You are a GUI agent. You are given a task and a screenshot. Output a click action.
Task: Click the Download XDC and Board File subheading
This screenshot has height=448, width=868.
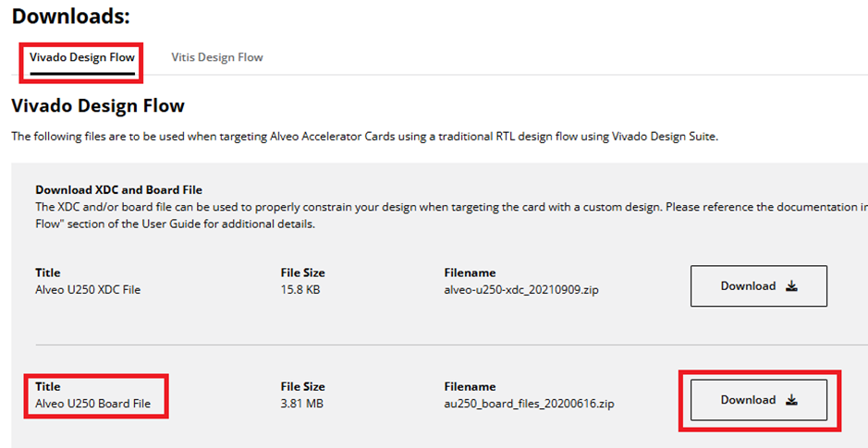[119, 190]
